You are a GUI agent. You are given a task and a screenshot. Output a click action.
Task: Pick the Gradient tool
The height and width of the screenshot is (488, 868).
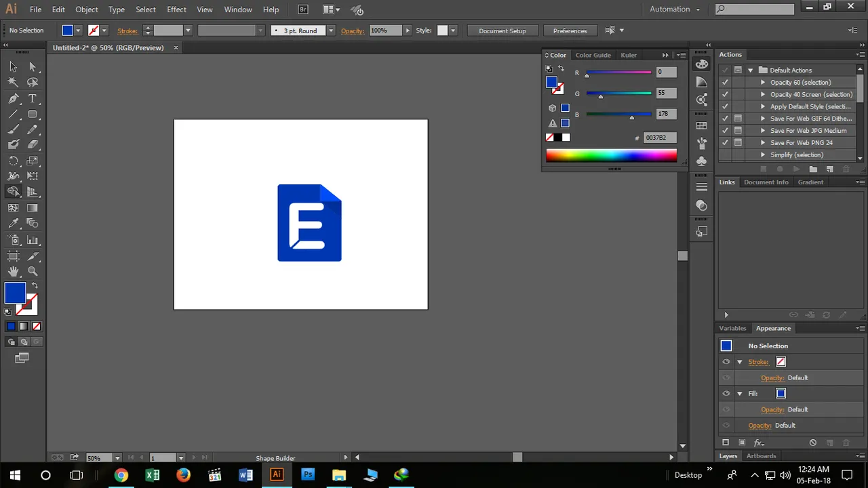pos(32,208)
